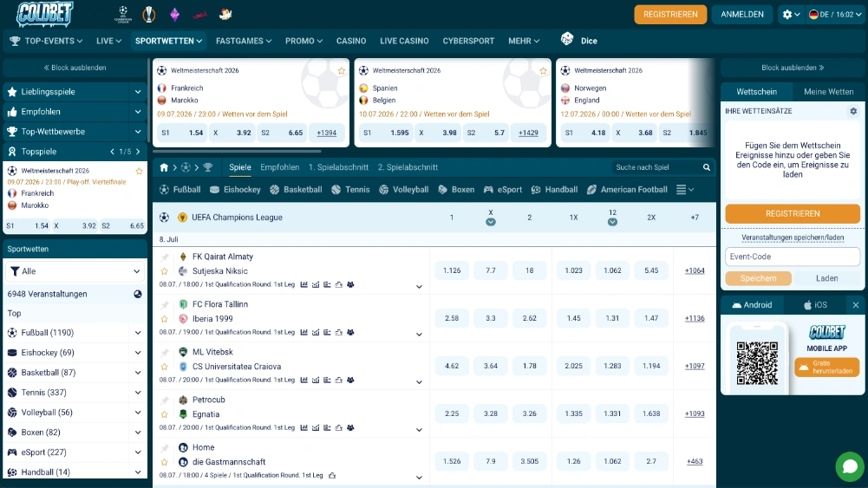Image resolution: width=868 pixels, height=488 pixels.
Task: Click Speichern button in betslip
Action: tap(758, 278)
